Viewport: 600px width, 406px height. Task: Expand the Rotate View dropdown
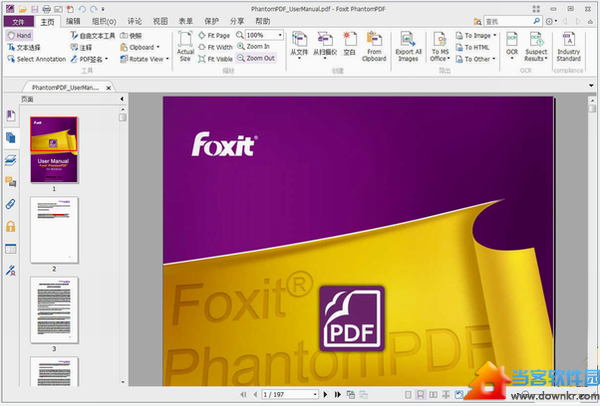click(x=167, y=59)
